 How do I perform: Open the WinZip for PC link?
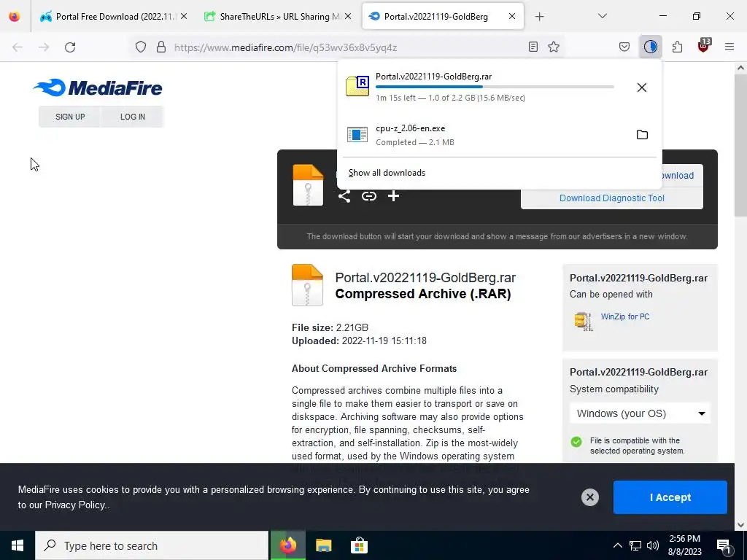coord(625,316)
